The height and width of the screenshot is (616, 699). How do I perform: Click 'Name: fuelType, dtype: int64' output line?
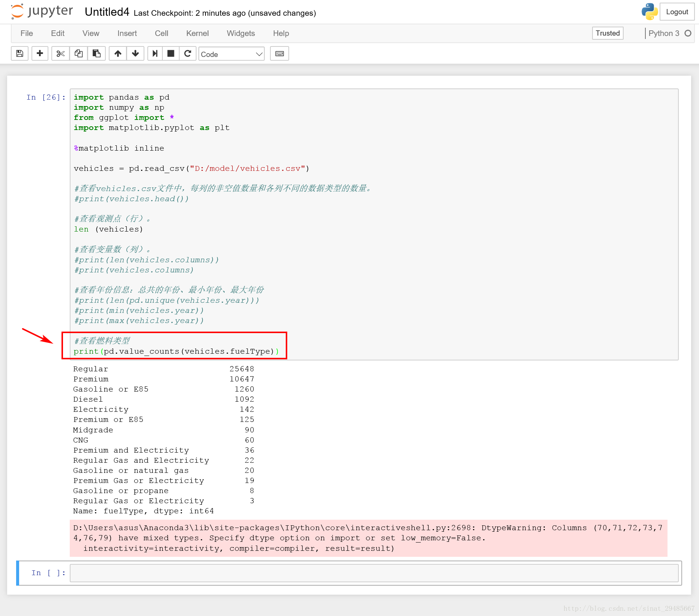(x=143, y=511)
